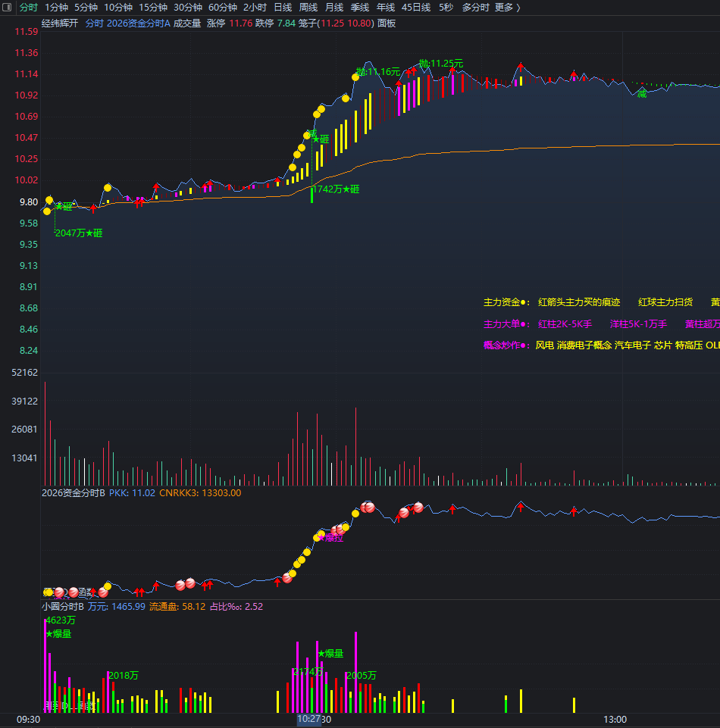Click the 2047万★砸 annotation

point(79,233)
